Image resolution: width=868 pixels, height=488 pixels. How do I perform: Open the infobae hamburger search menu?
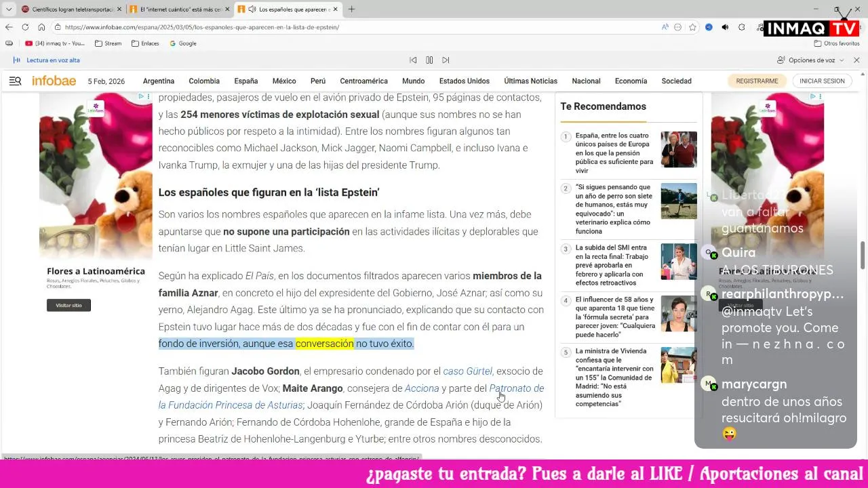coord(15,81)
